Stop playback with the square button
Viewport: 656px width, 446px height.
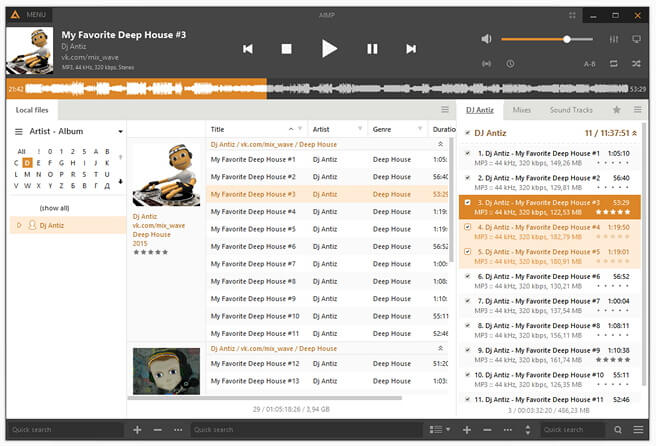coord(287,49)
